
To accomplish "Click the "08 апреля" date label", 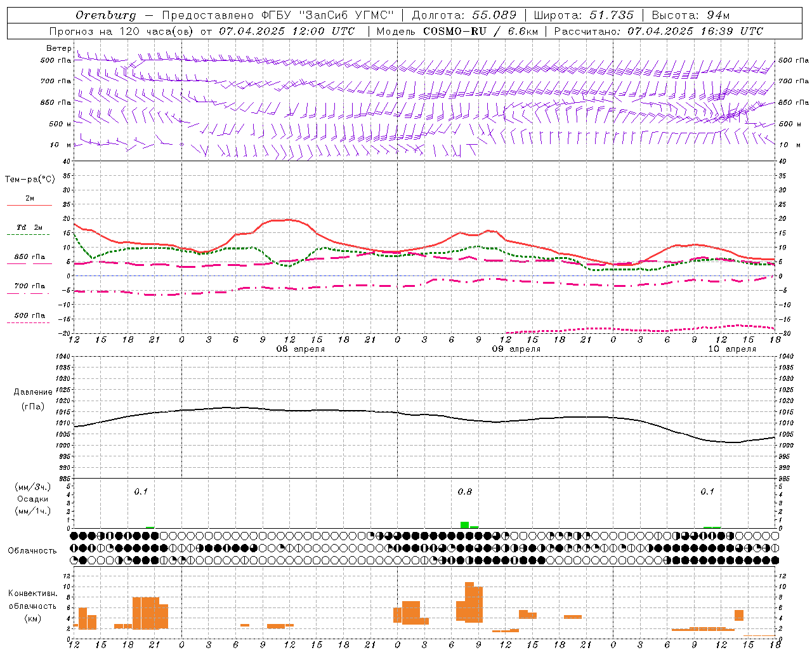I will coord(300,349).
